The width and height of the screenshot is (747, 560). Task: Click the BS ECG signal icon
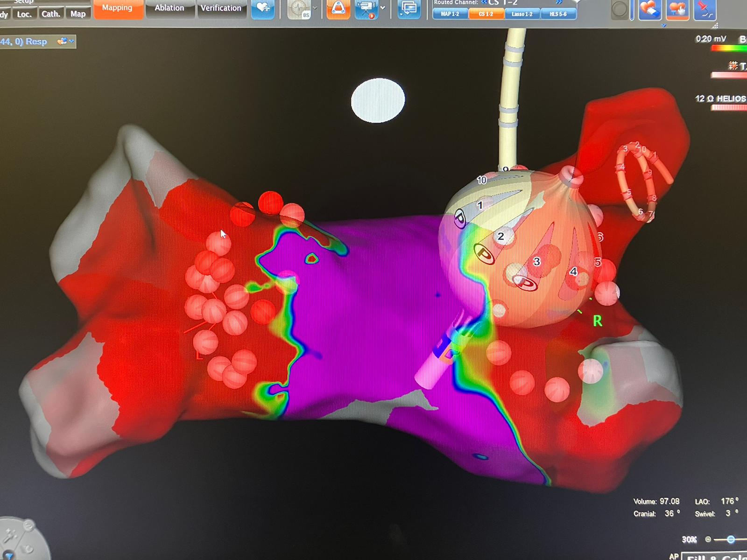coord(298,9)
